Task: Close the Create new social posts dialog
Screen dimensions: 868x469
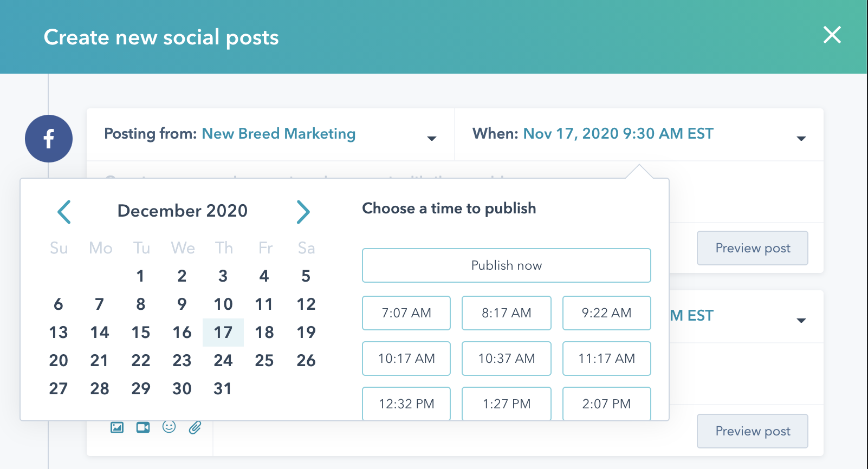Action: [x=832, y=35]
